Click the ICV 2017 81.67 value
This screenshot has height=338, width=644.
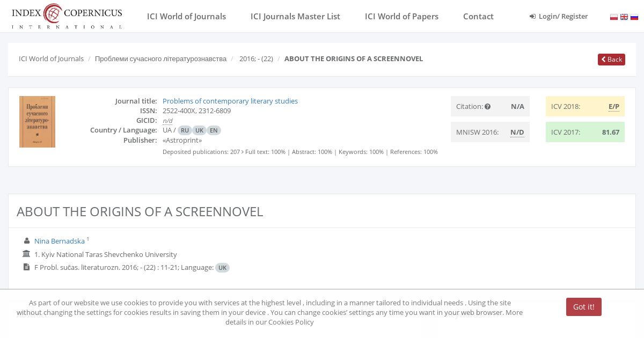[x=611, y=132]
